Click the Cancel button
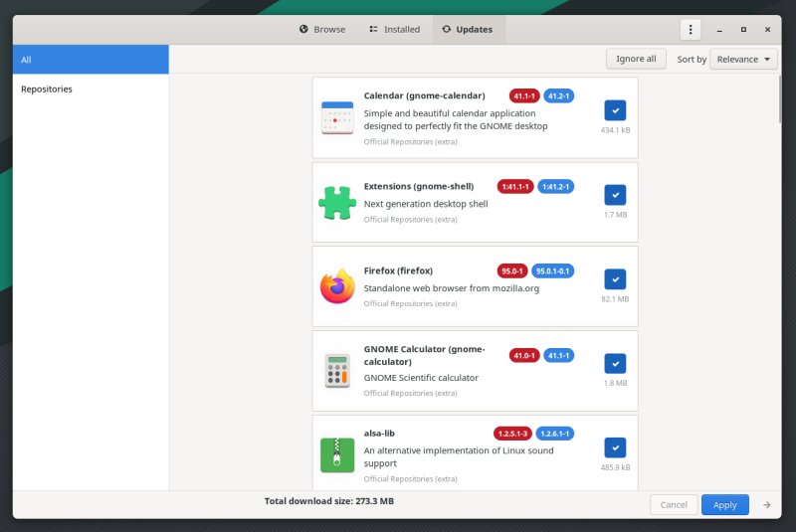 click(x=674, y=504)
